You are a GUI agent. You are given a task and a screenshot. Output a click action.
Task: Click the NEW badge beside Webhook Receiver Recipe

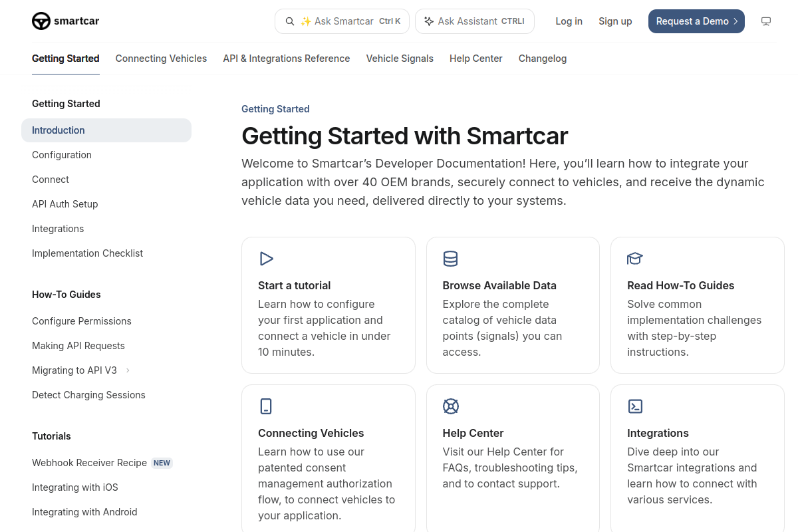[162, 463]
